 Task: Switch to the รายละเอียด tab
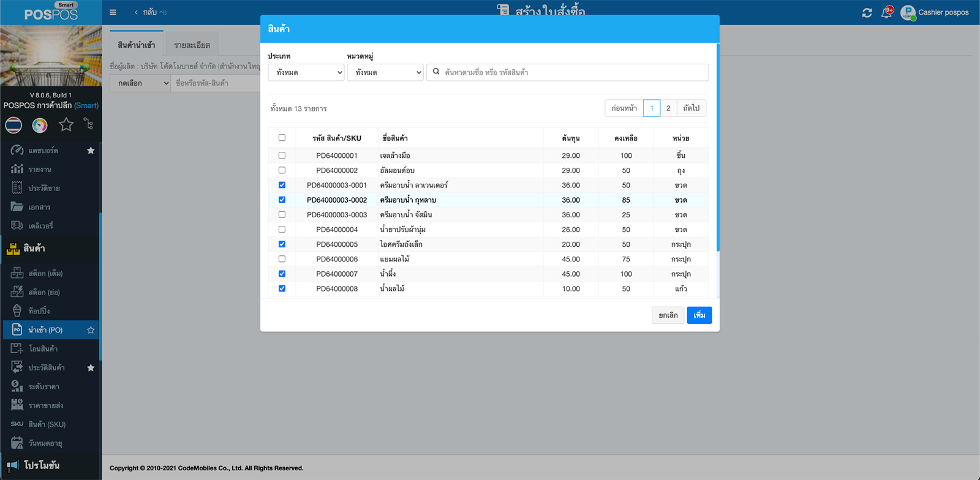point(192,45)
